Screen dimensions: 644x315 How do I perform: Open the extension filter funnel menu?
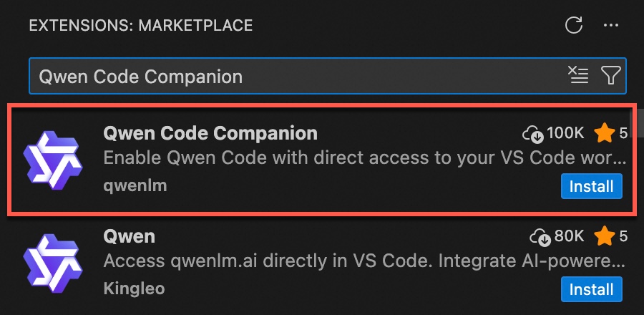[610, 75]
